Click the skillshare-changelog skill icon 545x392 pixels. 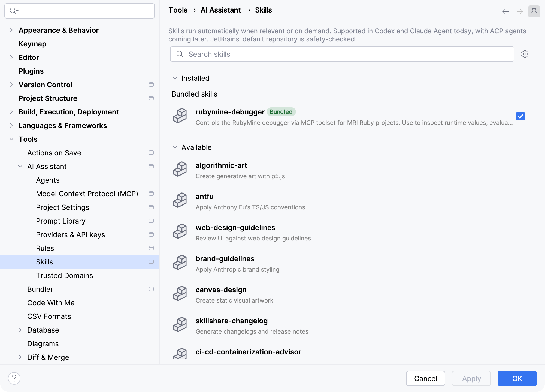[x=180, y=324]
